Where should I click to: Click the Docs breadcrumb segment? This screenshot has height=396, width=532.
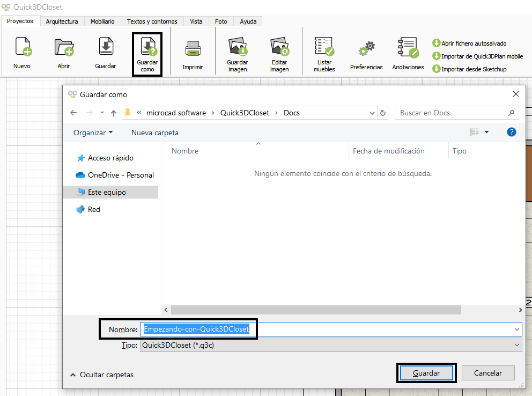pos(292,113)
